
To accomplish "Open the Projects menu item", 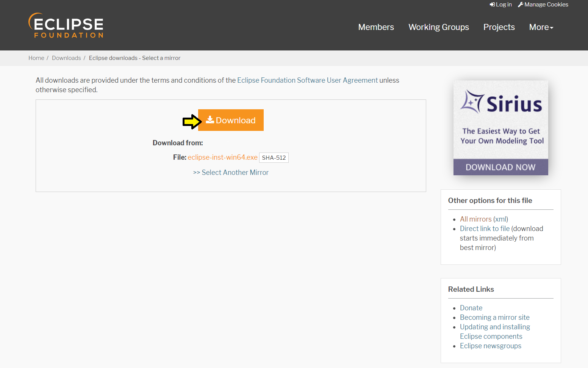I will point(499,27).
